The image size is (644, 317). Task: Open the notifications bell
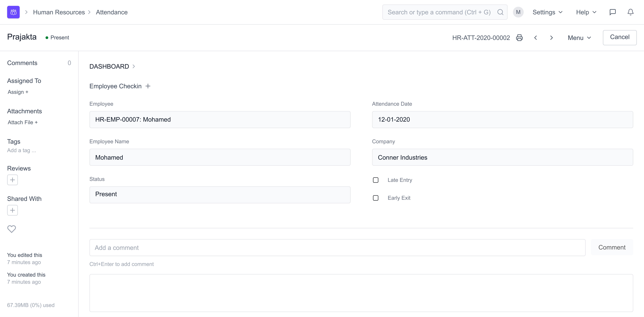[630, 12]
